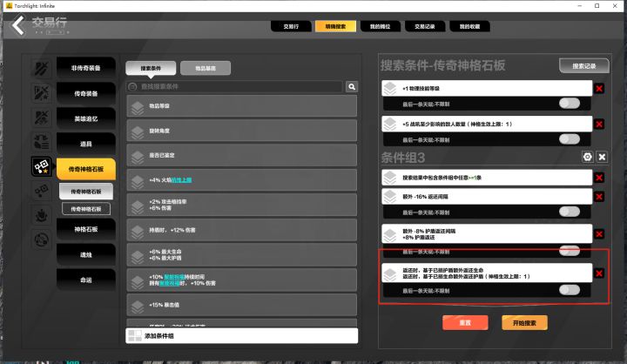Click the layers icon of the 物品等级 row
Image resolution: width=627 pixels, height=364 pixels.
click(138, 107)
